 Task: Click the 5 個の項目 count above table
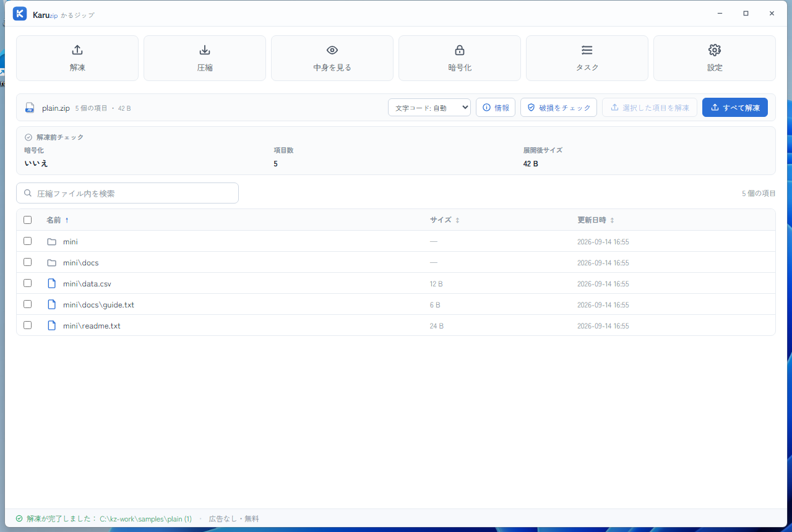(x=759, y=194)
